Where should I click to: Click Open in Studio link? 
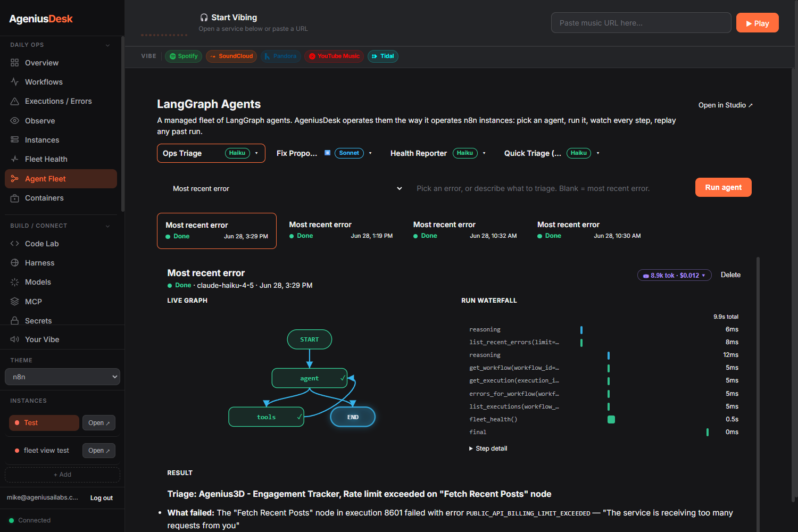(726, 105)
